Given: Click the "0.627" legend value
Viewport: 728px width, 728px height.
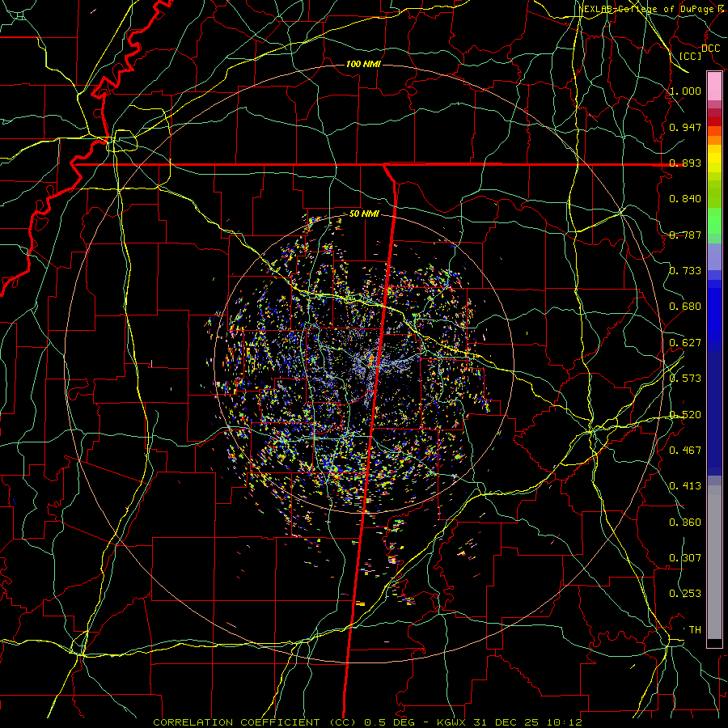Looking at the screenshot, I should tap(685, 343).
